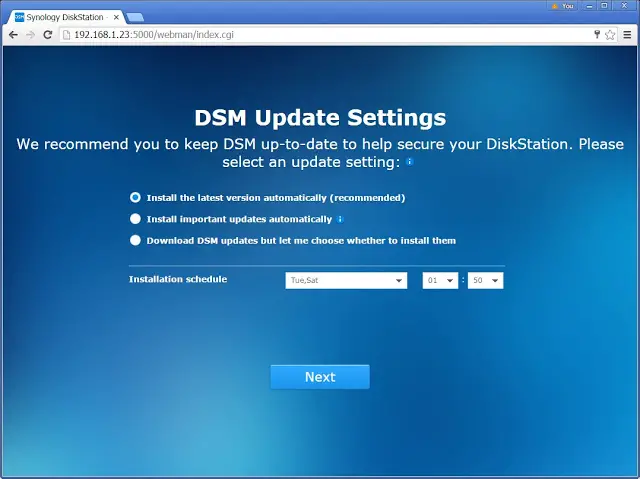The image size is (640, 479).
Task: Click the You profile button
Action: (x=564, y=6)
